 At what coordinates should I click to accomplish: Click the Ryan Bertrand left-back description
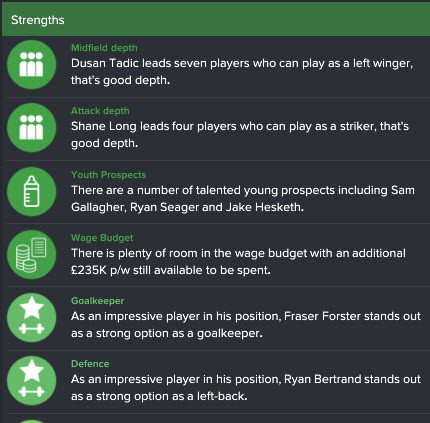click(246, 388)
